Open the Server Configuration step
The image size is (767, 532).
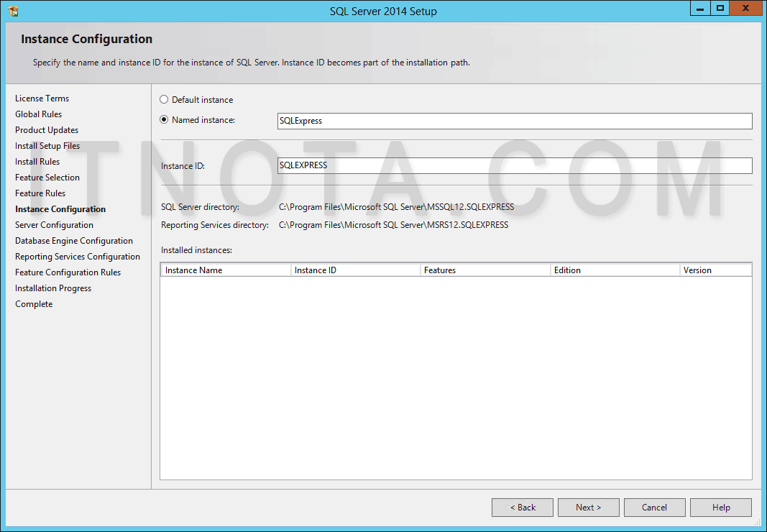(54, 224)
